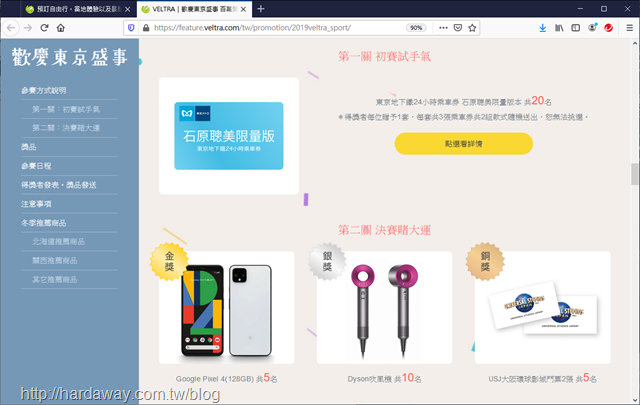640x405 pixels.
Task: Click caption Dyson吹風機 共10名
Action: click(x=384, y=378)
